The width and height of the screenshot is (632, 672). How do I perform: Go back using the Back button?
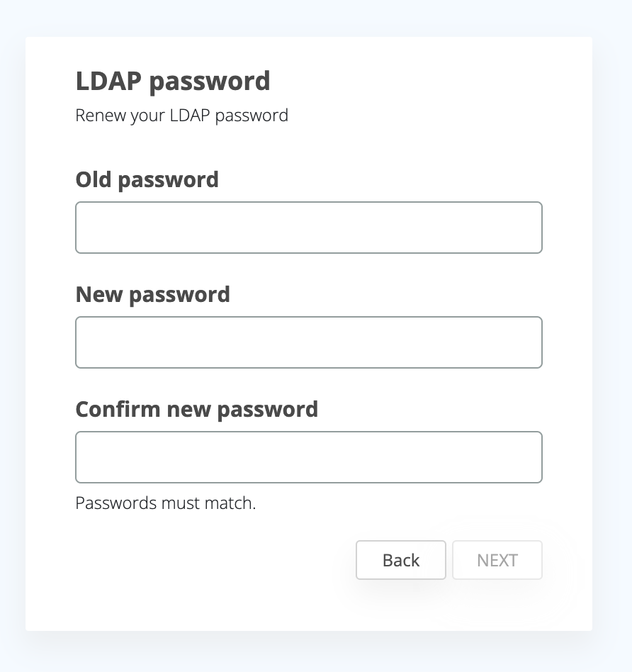point(400,560)
